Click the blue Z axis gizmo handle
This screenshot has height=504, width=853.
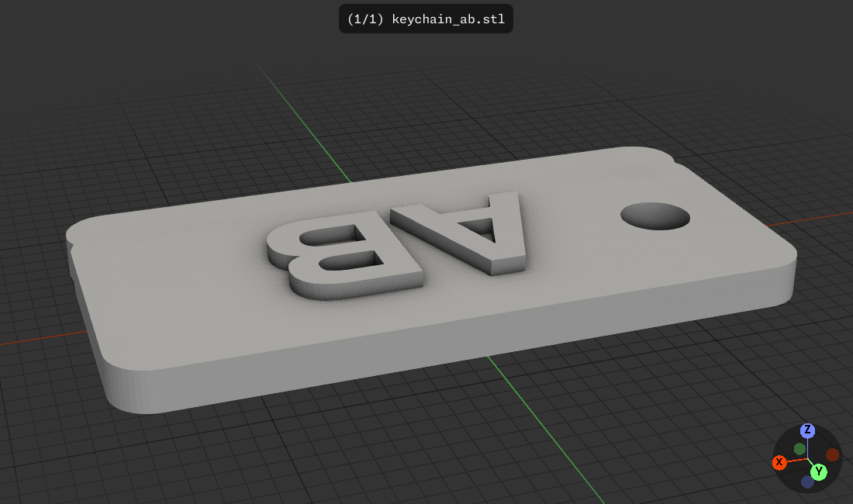[807, 430]
